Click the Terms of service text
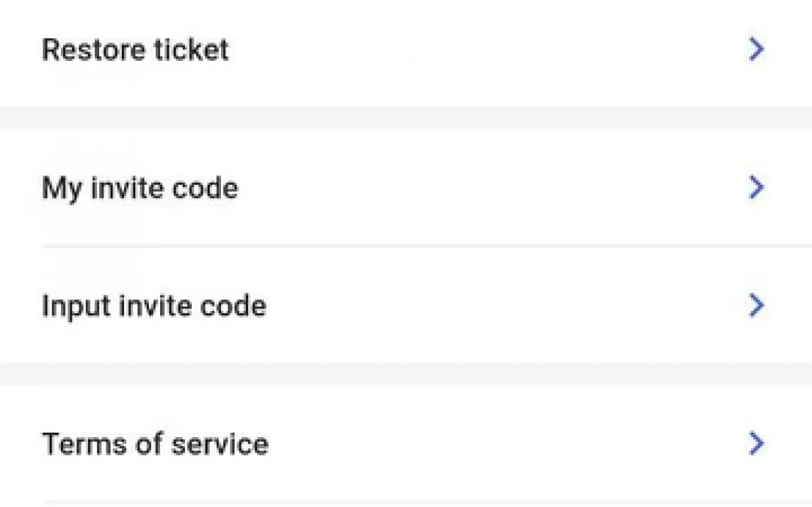812x507 pixels. click(155, 445)
